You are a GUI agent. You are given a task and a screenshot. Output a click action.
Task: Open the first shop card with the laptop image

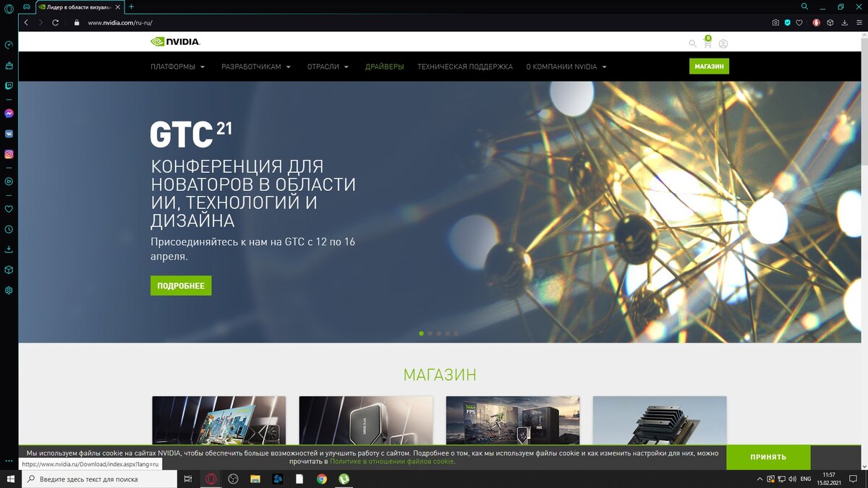218,420
